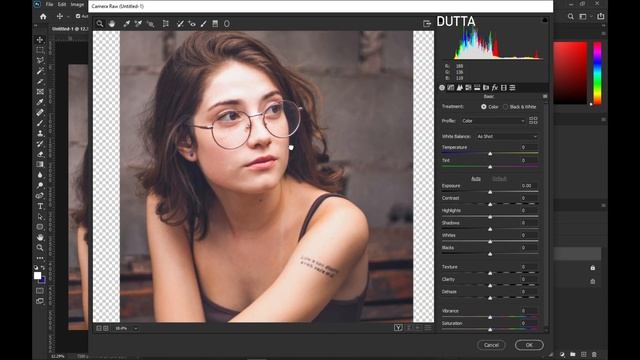Select the White Balance eyedropper tool
640x360 pixels.
coord(127,24)
